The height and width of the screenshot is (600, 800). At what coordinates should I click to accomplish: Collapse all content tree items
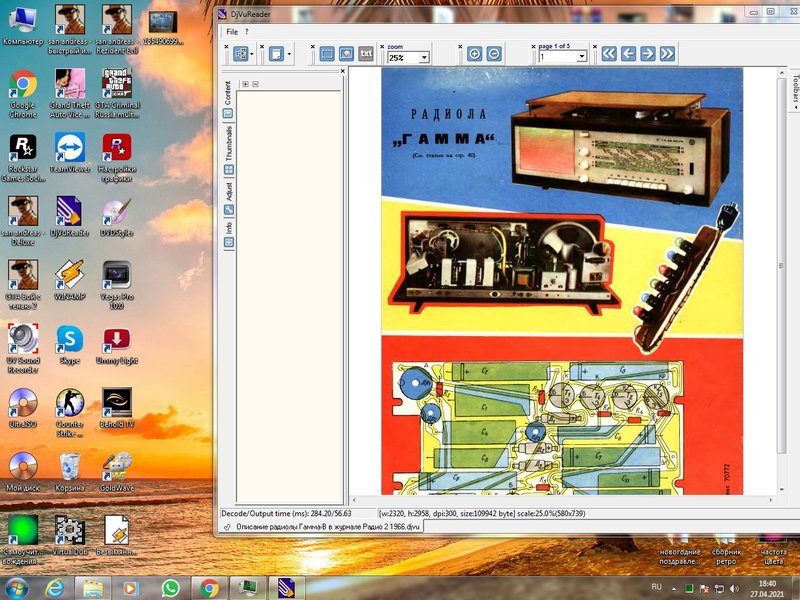[x=255, y=84]
